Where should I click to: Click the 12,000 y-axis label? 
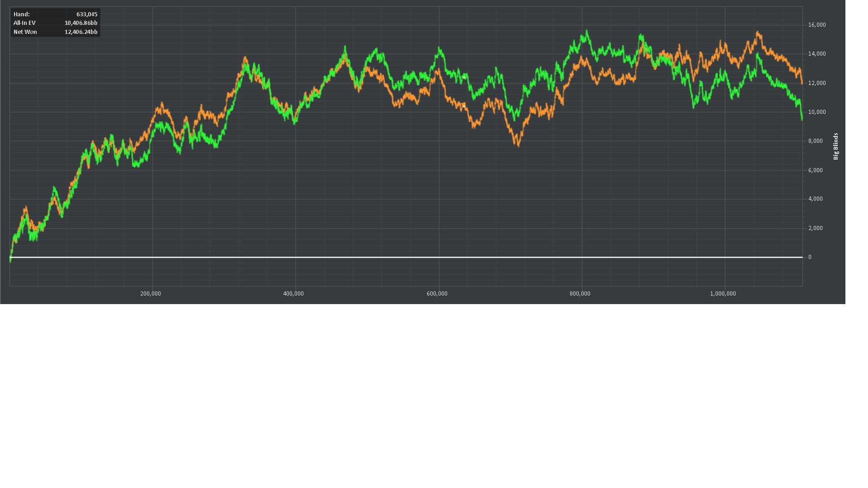[817, 83]
